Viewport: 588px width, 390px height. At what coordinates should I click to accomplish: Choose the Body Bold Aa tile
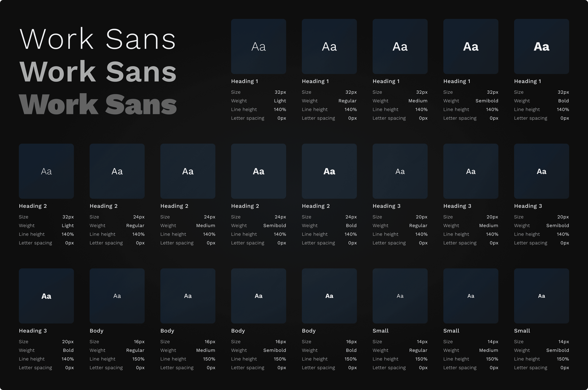pyautogui.click(x=329, y=296)
